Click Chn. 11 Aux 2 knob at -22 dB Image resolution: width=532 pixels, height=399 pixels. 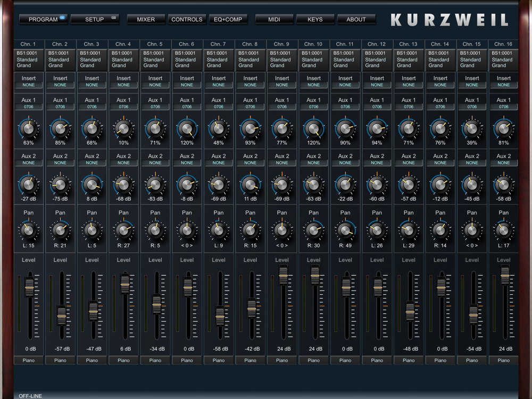point(345,185)
